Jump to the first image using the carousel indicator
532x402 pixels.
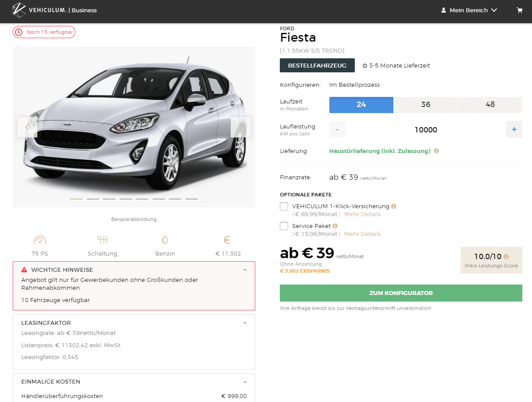tap(76, 199)
